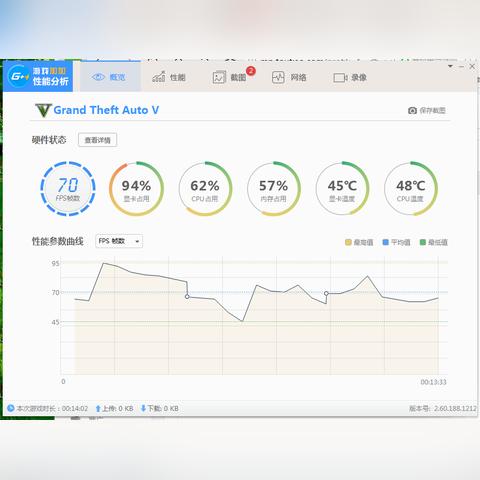Open the 截图 screenshots tab
The width and height of the screenshot is (480, 480).
coord(229,77)
